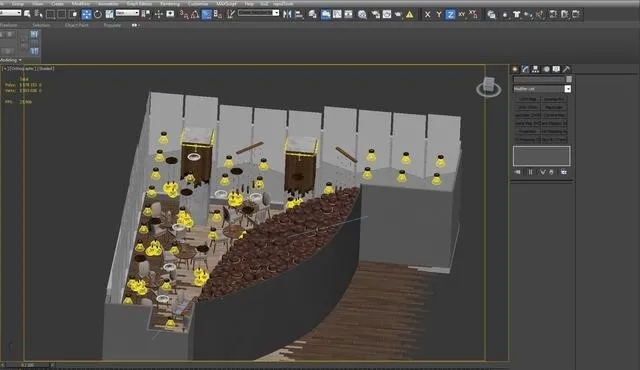Viewport: 640px width, 370px height.
Task: Open the object color swatch
Action: 569,79
